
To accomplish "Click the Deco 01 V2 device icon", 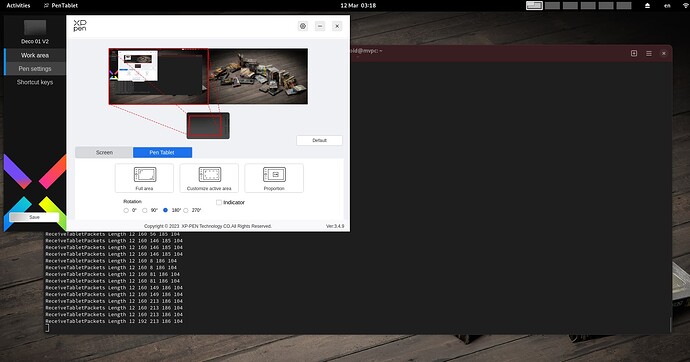I will pyautogui.click(x=35, y=27).
